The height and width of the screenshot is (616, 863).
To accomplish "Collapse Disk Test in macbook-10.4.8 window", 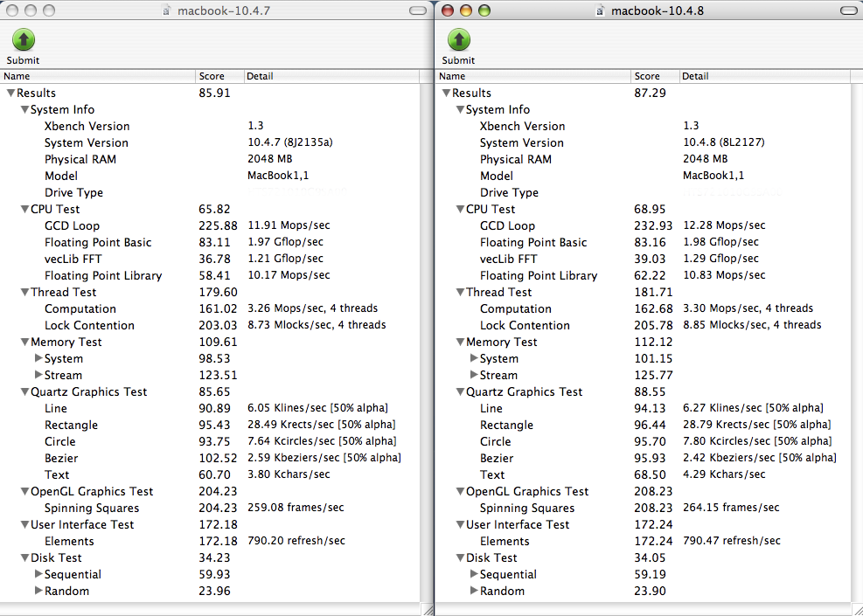I will (x=460, y=557).
